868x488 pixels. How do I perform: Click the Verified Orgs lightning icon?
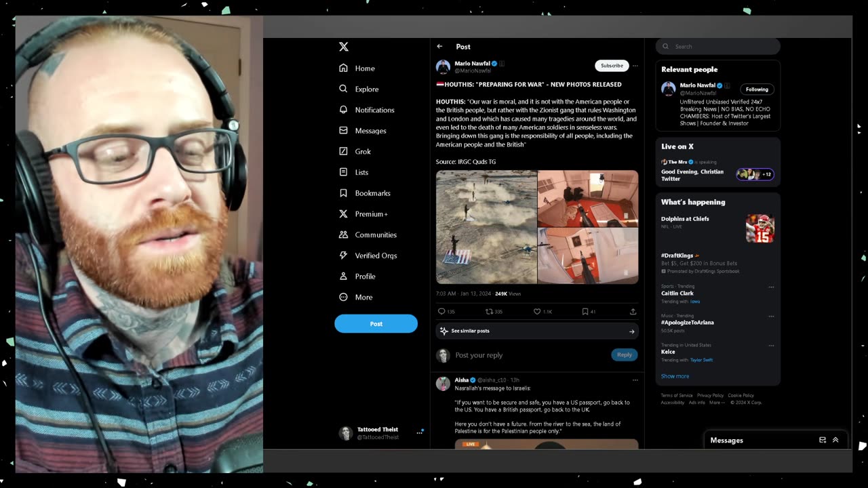point(343,256)
